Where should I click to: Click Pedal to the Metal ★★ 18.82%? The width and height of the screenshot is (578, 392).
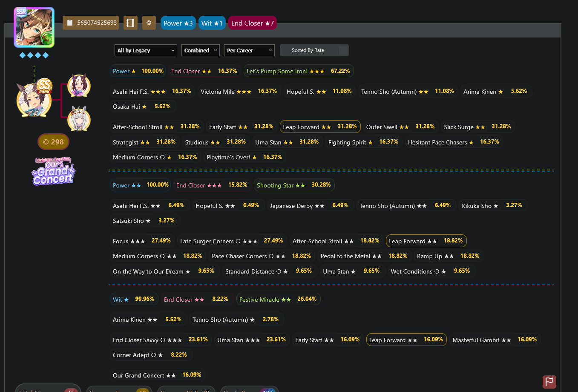coord(364,256)
